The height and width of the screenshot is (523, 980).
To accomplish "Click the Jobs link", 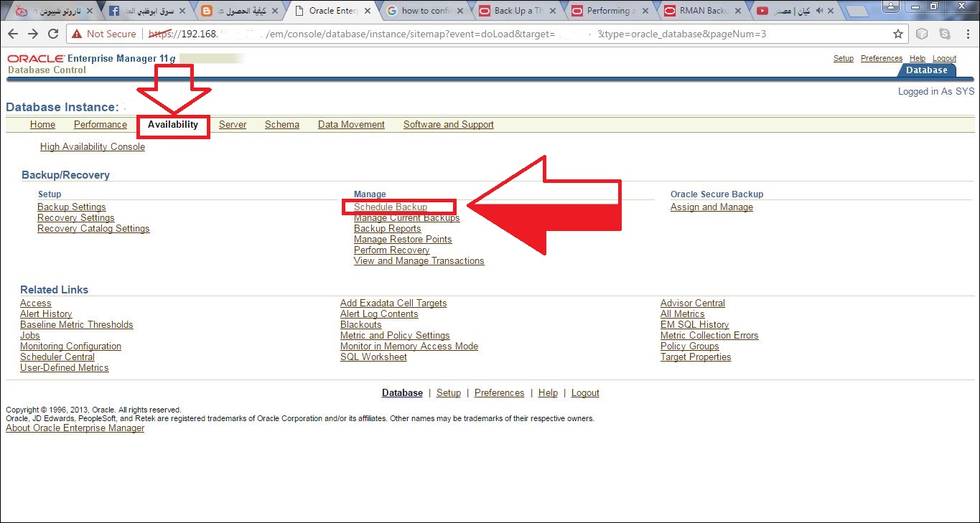I will [30, 336].
